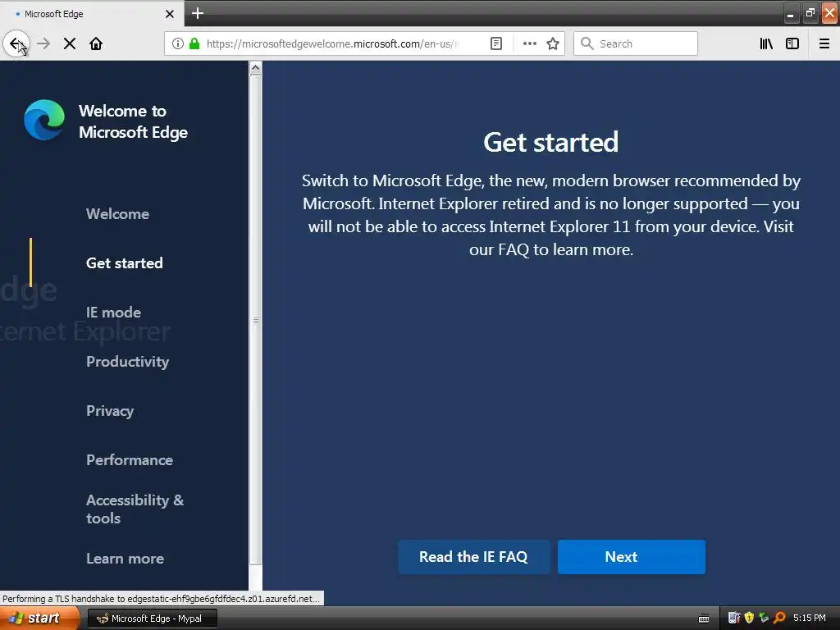Open the IE mode section
This screenshot has width=840, height=630.
pos(113,313)
